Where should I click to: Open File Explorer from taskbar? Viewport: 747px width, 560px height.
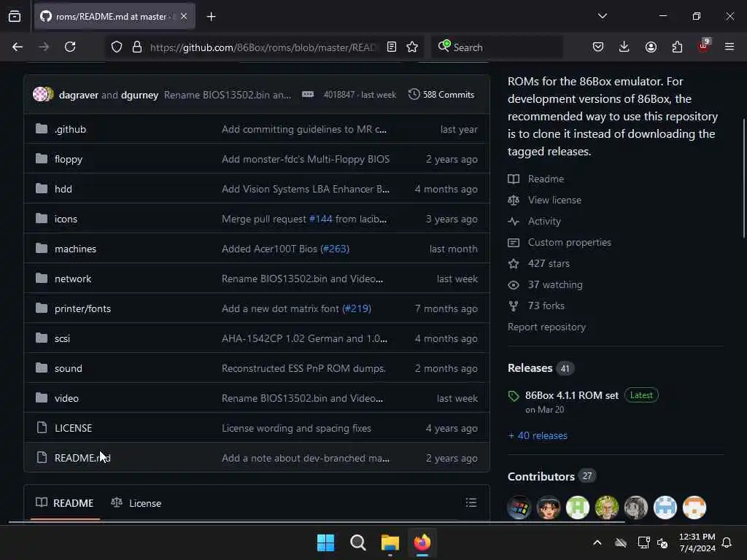click(390, 542)
